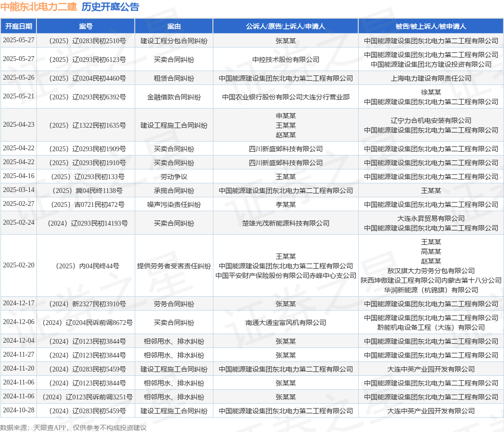
Task: Click defendant 大连永昇贸易有限公司
Action: pyautogui.click(x=431, y=218)
